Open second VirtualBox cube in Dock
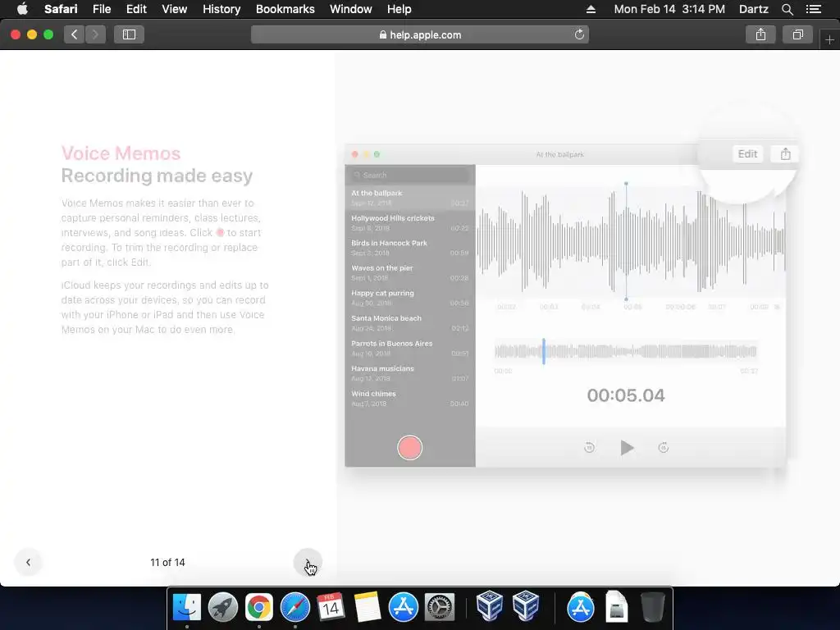 pos(526,605)
